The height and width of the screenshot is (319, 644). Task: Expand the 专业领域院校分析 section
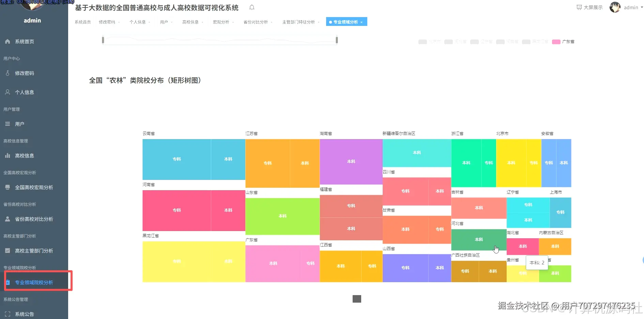[x=19, y=268]
